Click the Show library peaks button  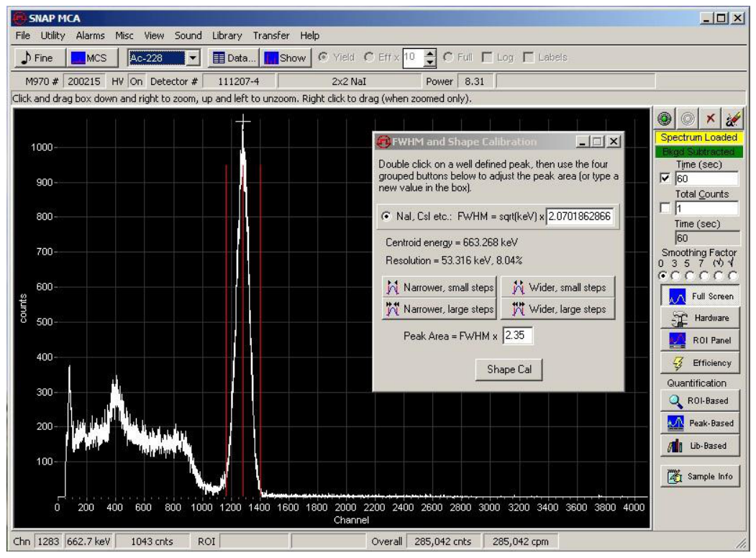coord(286,58)
